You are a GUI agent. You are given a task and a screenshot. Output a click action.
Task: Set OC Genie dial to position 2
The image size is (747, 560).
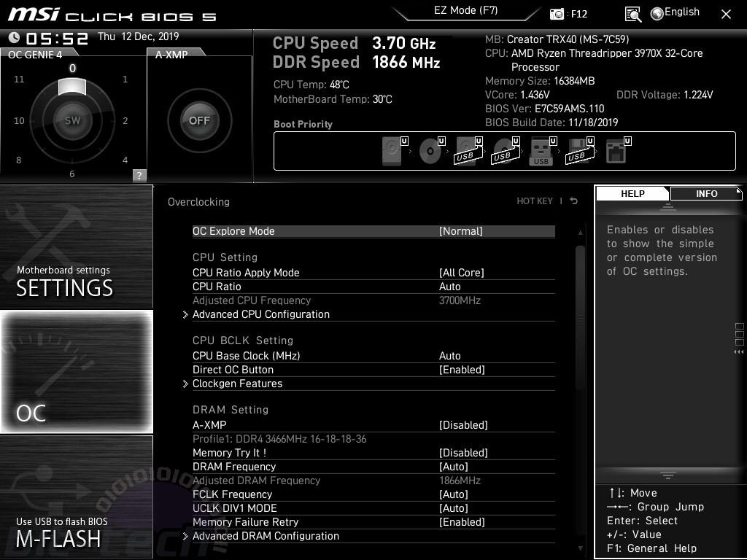[x=125, y=120]
